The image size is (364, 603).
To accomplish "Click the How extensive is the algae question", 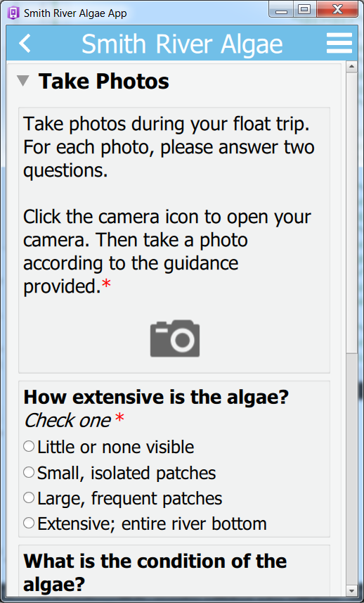I will (x=156, y=398).
